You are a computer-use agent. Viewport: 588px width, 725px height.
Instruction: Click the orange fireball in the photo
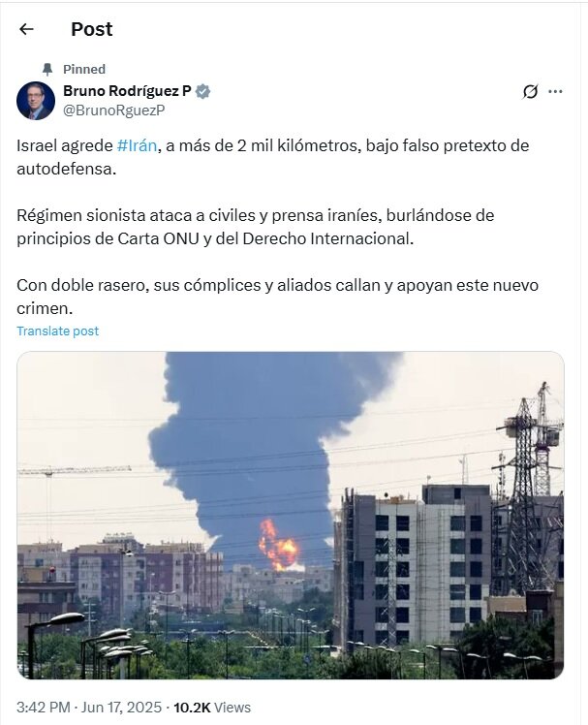279,545
